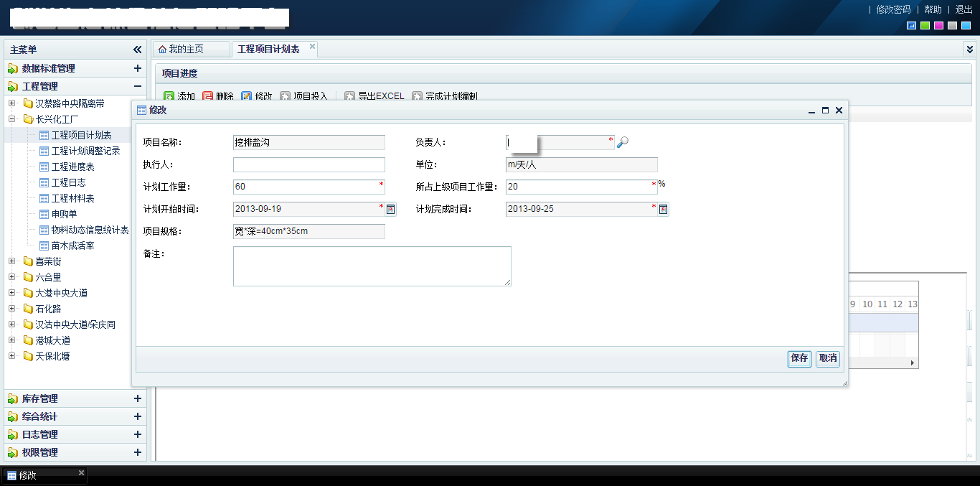980x486 pixels.
Task: Close the 工程项目计划表 tab
Action: pyautogui.click(x=312, y=47)
